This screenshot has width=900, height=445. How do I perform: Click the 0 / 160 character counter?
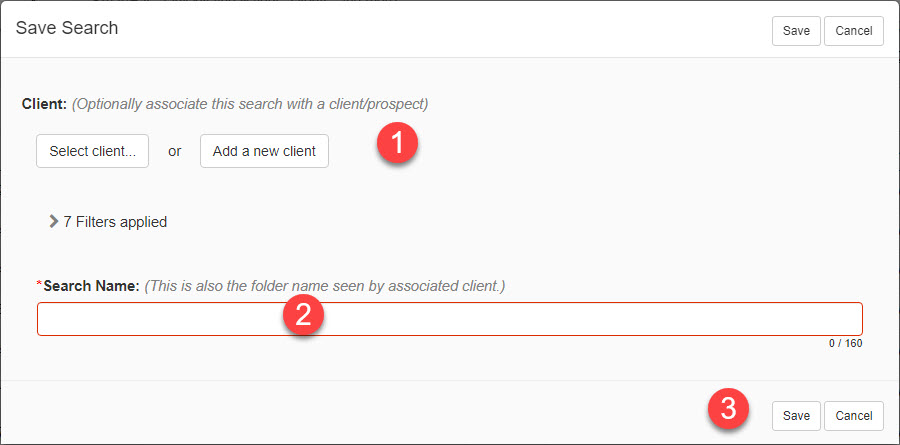pos(845,344)
